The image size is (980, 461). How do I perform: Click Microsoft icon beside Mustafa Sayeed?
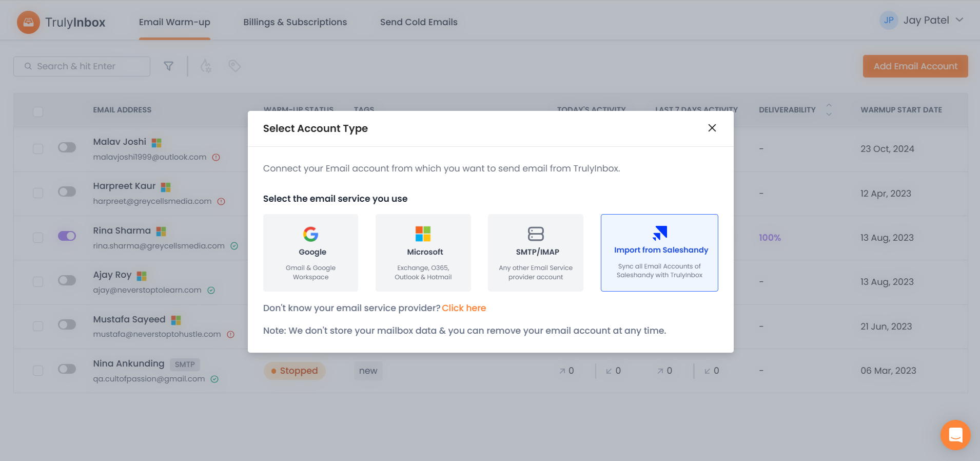coord(176,320)
